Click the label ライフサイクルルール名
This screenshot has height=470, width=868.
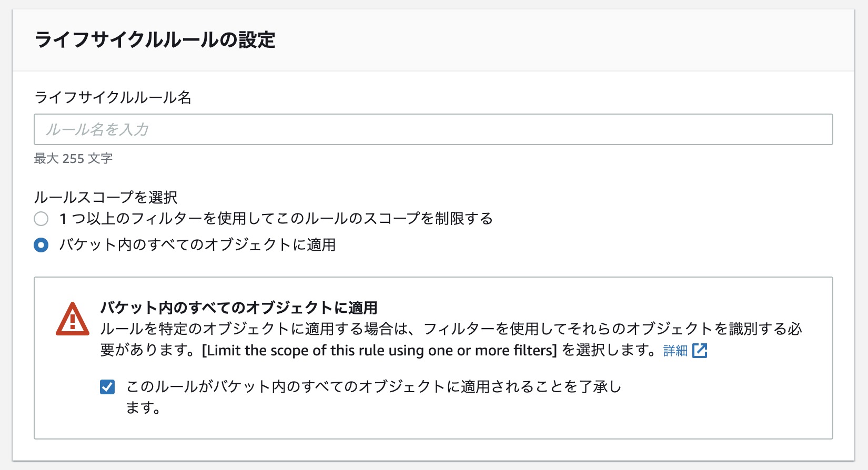point(113,97)
